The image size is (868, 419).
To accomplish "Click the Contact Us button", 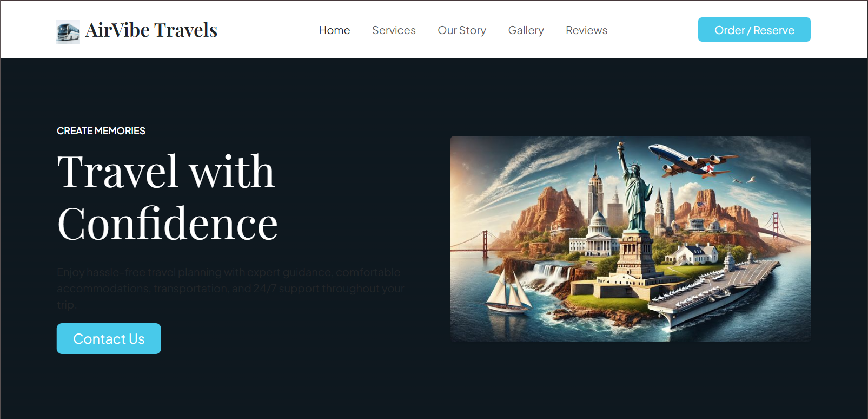I will coord(109,338).
